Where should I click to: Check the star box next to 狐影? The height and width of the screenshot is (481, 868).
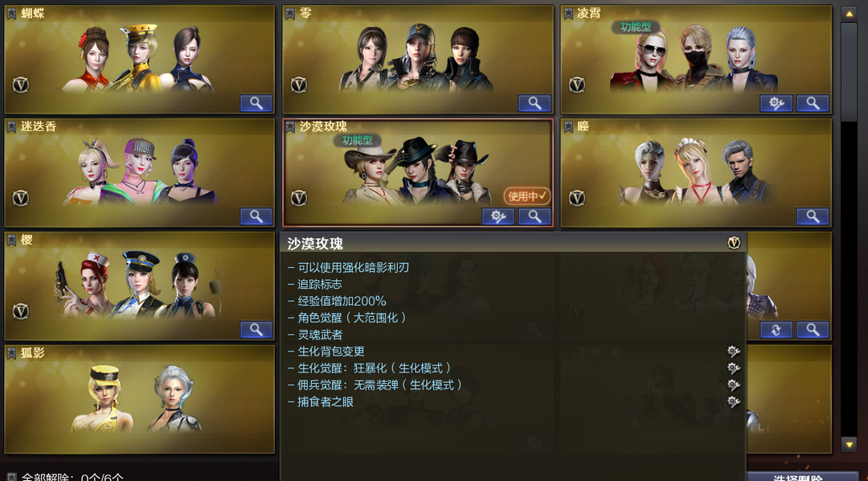11,353
